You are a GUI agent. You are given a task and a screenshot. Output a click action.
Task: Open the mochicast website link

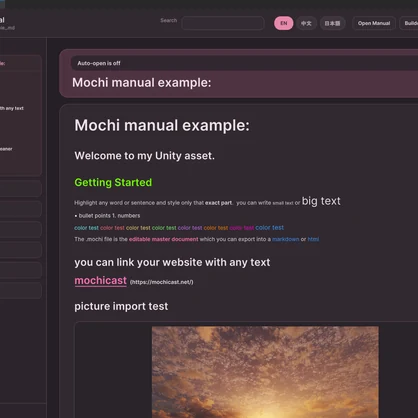pos(101,281)
